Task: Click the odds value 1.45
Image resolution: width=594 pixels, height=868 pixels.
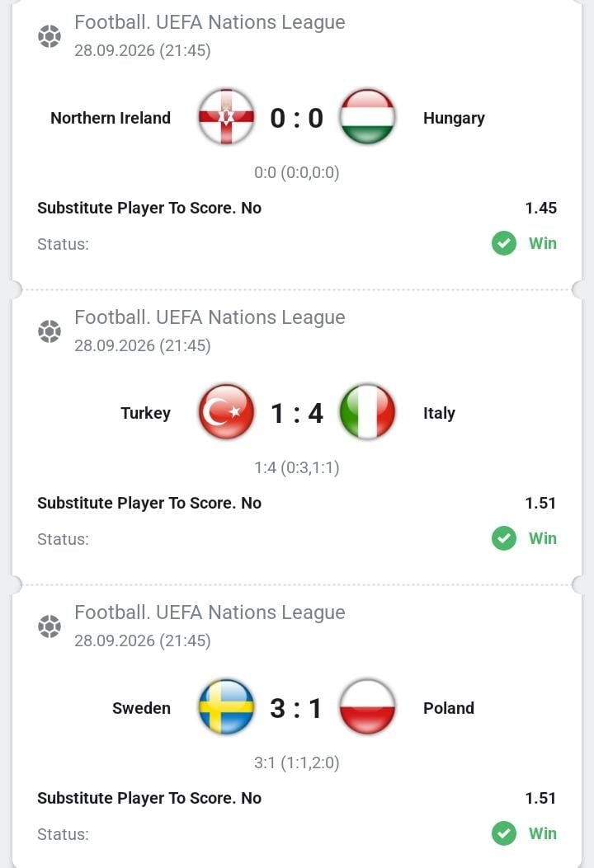Action: pos(541,208)
